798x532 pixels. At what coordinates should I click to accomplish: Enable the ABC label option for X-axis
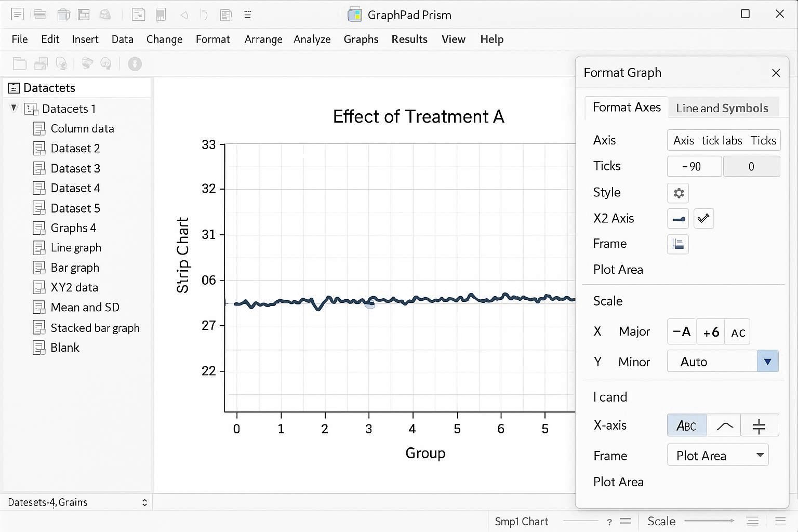(686, 425)
